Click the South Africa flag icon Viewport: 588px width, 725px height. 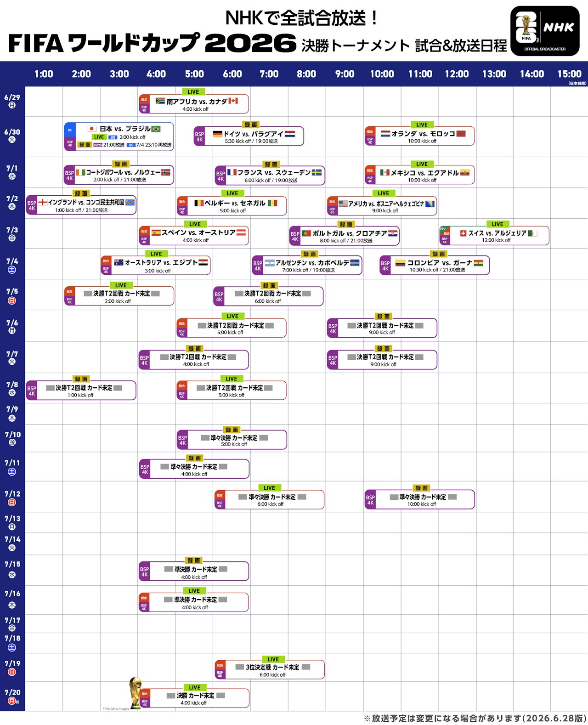(160, 101)
